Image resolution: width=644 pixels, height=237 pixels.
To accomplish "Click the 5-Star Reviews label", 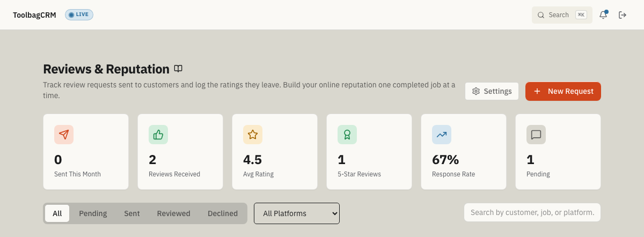I will tap(359, 174).
